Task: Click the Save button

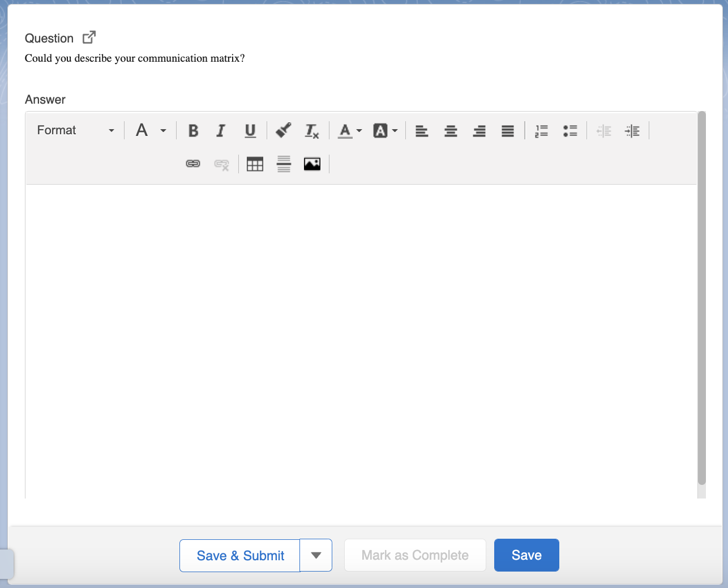Action: click(526, 555)
